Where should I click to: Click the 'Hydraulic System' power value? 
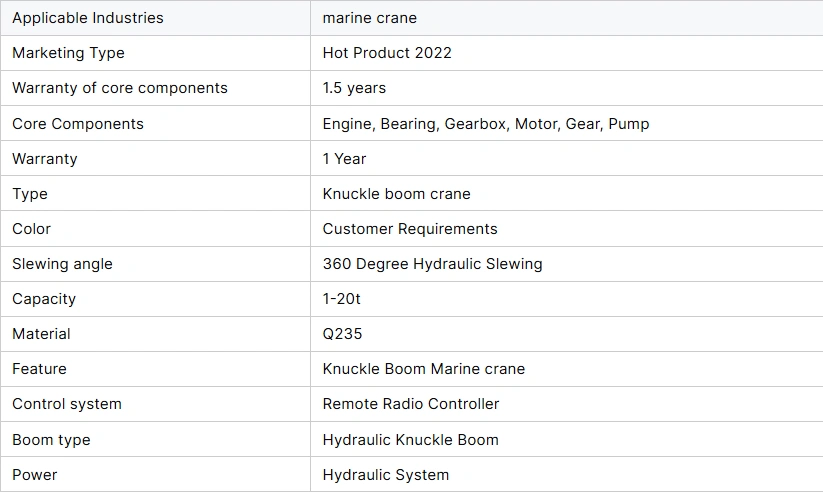(x=386, y=475)
